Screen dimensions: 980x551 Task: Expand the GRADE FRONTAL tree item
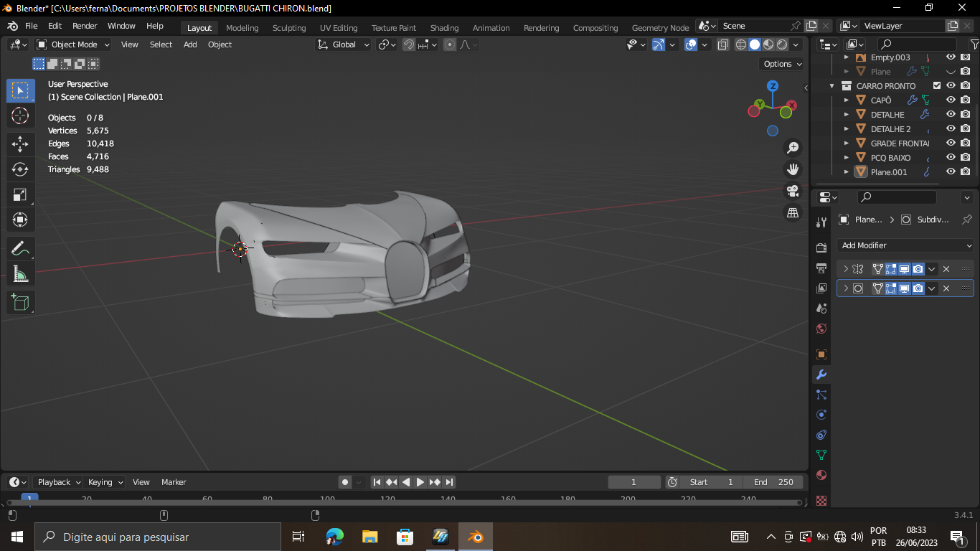click(847, 143)
